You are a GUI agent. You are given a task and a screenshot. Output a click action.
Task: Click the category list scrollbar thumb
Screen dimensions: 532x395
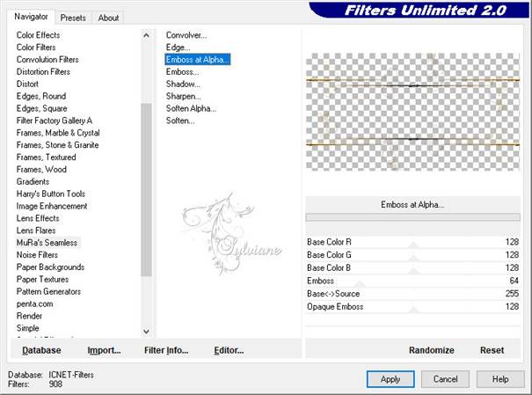coord(146,190)
